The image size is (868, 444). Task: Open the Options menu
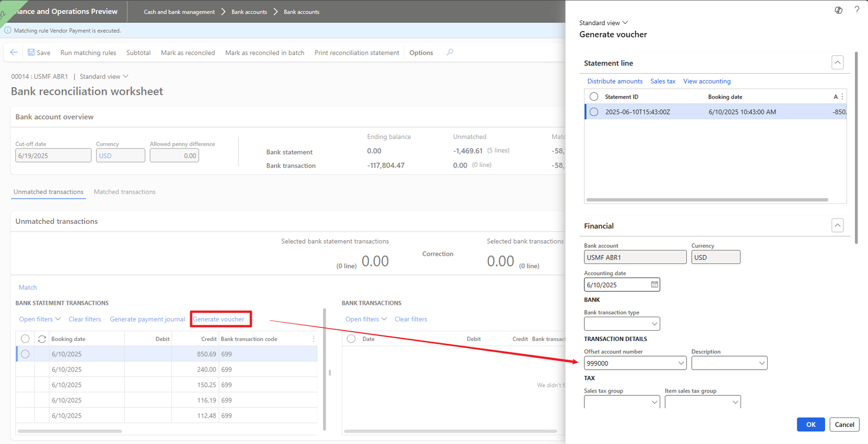421,53
